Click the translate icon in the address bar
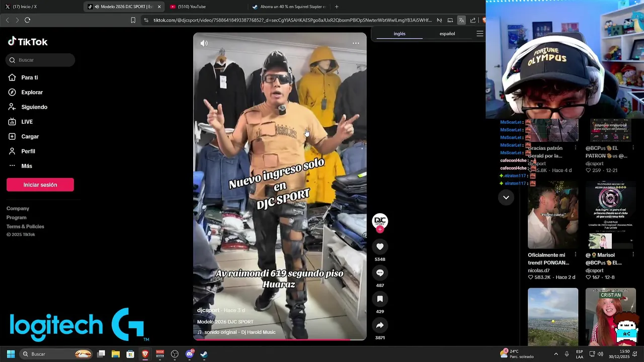 tap(461, 20)
